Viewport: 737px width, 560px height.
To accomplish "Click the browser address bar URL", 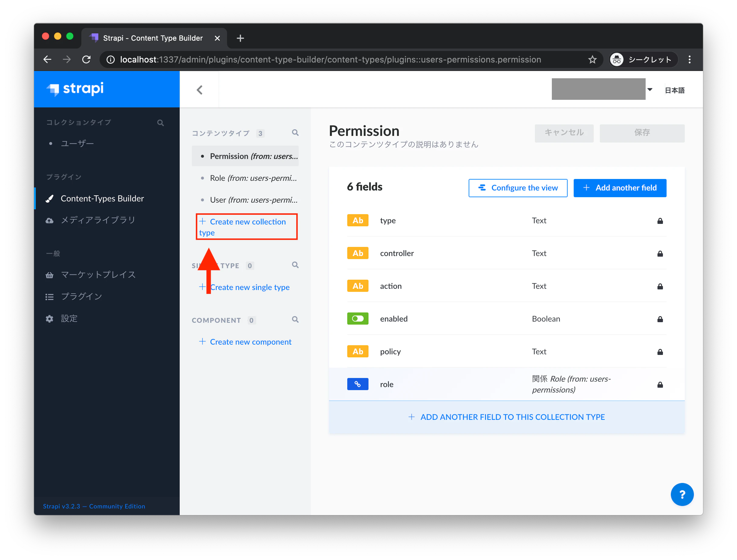I will point(330,60).
